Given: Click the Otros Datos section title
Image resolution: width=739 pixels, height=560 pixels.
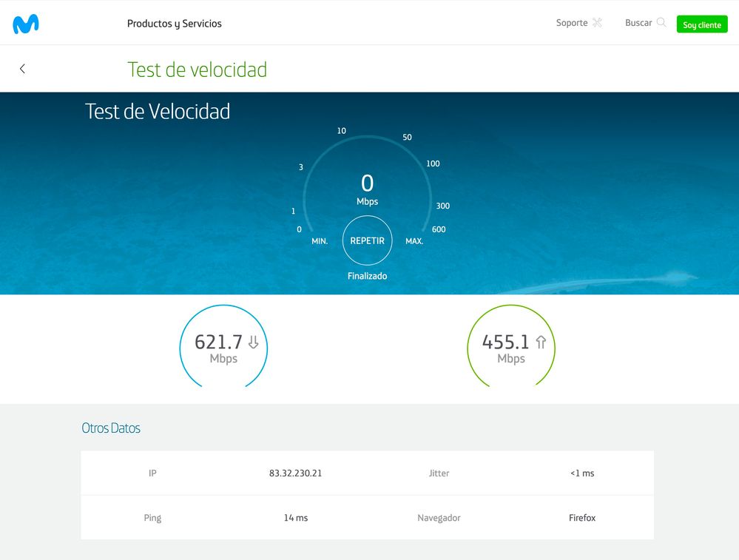Looking at the screenshot, I should click(x=111, y=428).
